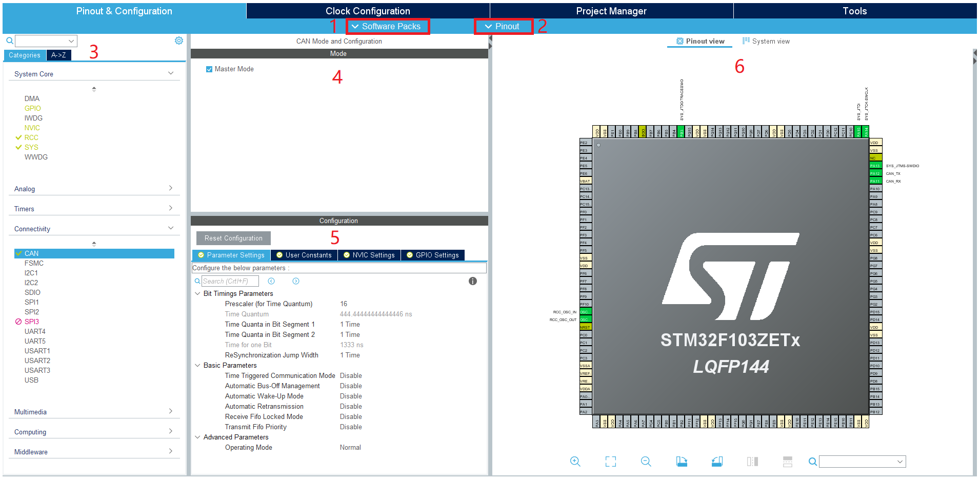Collapse Advanced Parameters group
This screenshot has width=980, height=480.
coord(197,437)
